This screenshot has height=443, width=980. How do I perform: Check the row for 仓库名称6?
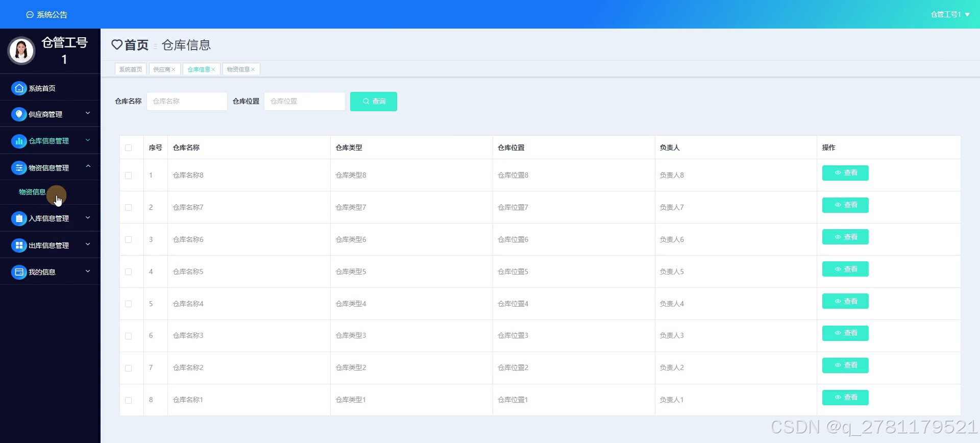coord(129,240)
